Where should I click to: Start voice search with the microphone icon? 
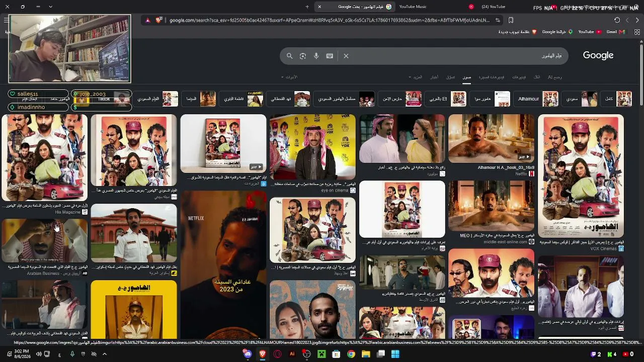coord(316,56)
